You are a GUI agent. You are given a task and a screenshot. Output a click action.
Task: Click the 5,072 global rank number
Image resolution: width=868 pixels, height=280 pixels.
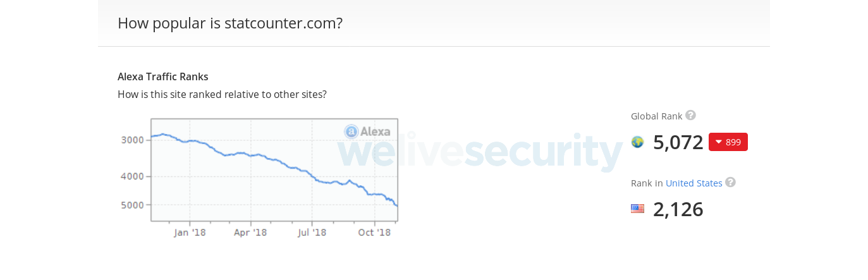pyautogui.click(x=678, y=142)
